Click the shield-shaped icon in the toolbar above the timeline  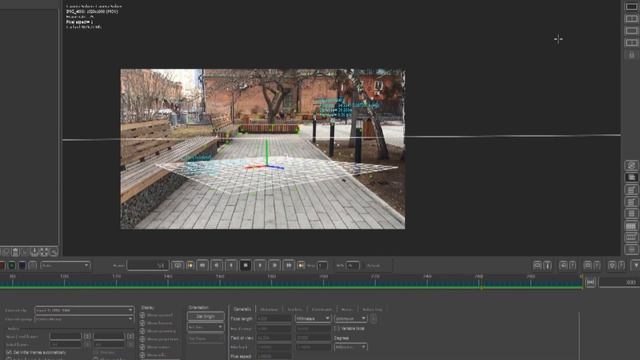[612, 266]
